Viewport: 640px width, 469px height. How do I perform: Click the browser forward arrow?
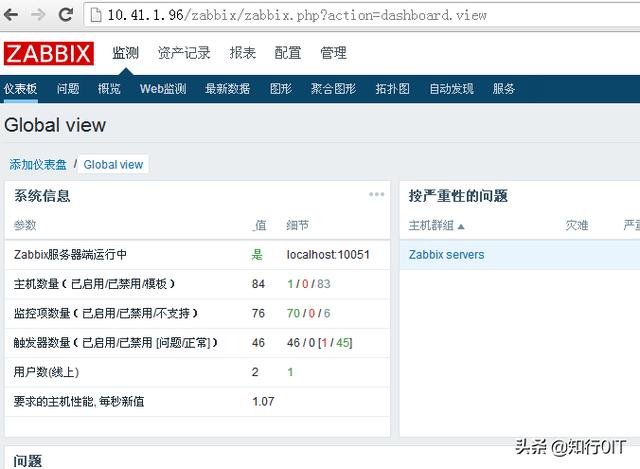[39, 15]
